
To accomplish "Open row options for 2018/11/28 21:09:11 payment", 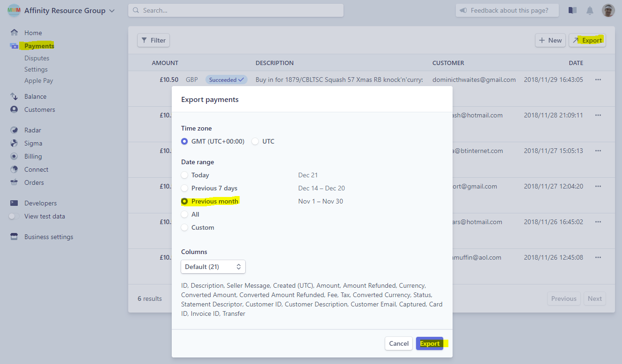I will click(x=598, y=115).
